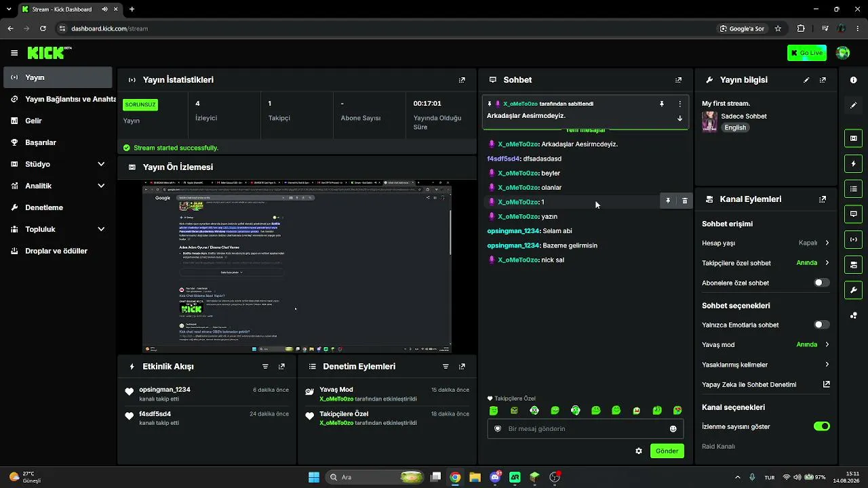Click the stream preview thumbnail
Screen dimensions: 868x488
point(297,266)
